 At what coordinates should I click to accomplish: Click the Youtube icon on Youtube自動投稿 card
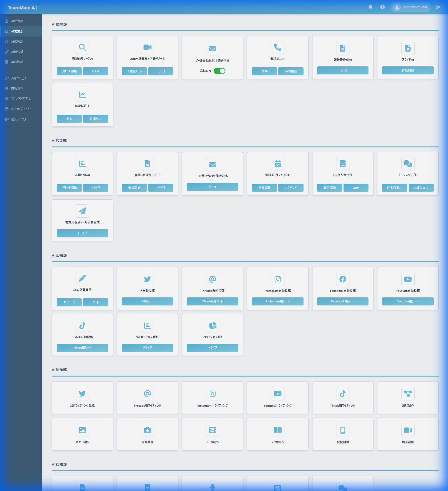point(408,279)
